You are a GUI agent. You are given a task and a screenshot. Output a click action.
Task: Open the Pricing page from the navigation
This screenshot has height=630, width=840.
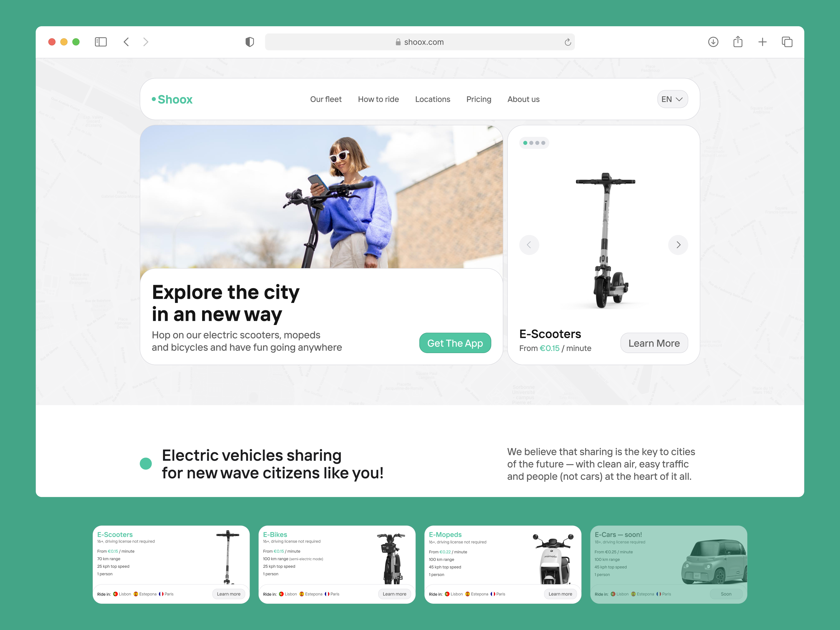click(x=479, y=99)
